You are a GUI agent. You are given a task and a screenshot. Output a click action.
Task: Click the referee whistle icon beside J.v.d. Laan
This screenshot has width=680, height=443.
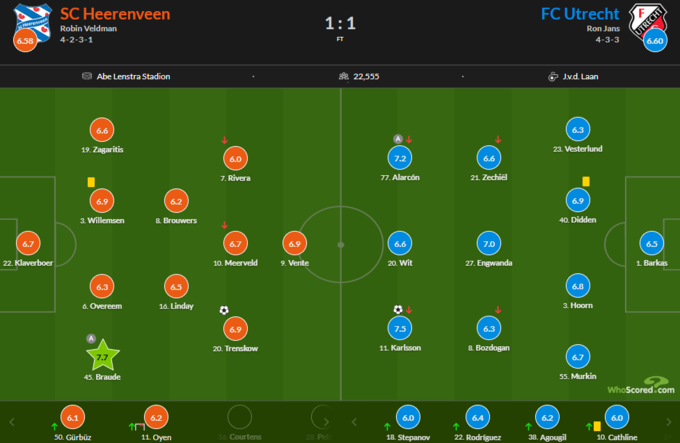552,76
